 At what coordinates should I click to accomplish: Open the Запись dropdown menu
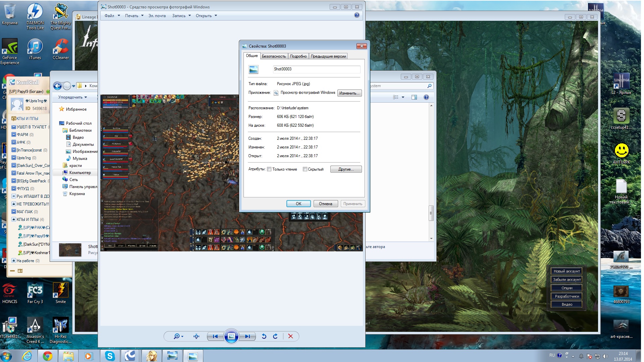click(x=181, y=16)
